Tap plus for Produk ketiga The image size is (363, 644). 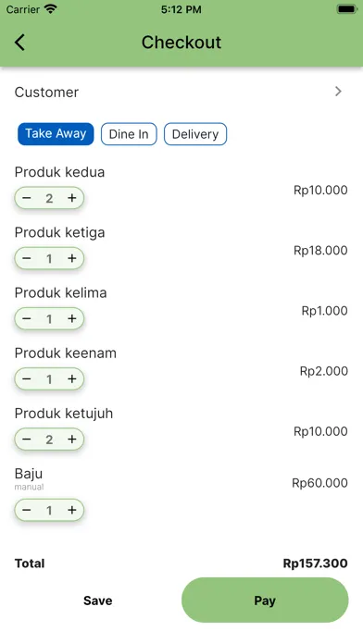click(x=72, y=258)
